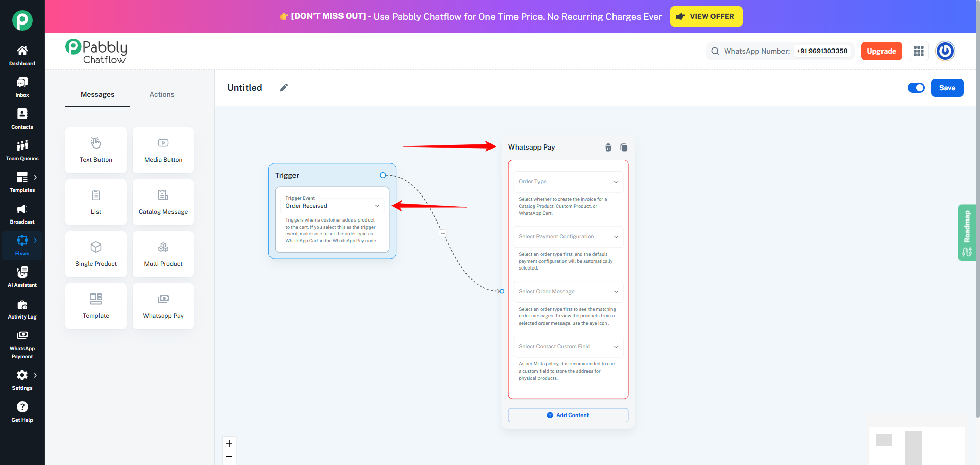Switch to the Actions tab
This screenshot has height=465, width=980.
(162, 94)
